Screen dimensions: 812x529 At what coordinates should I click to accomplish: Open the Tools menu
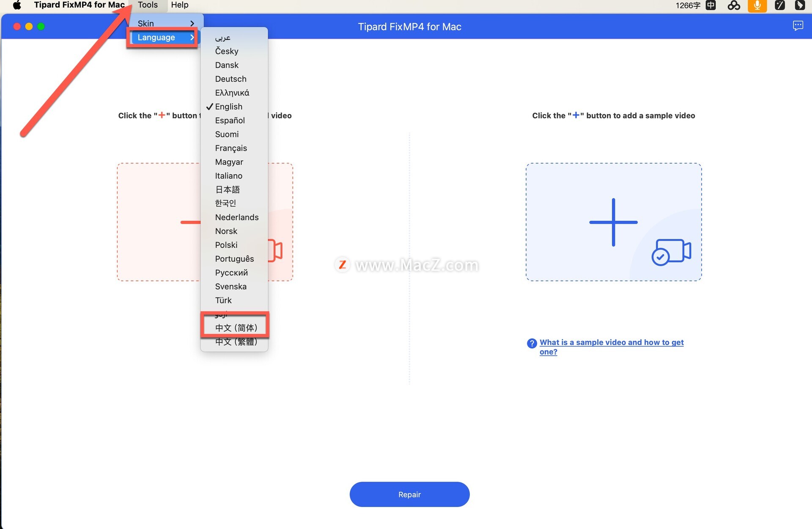pos(148,5)
